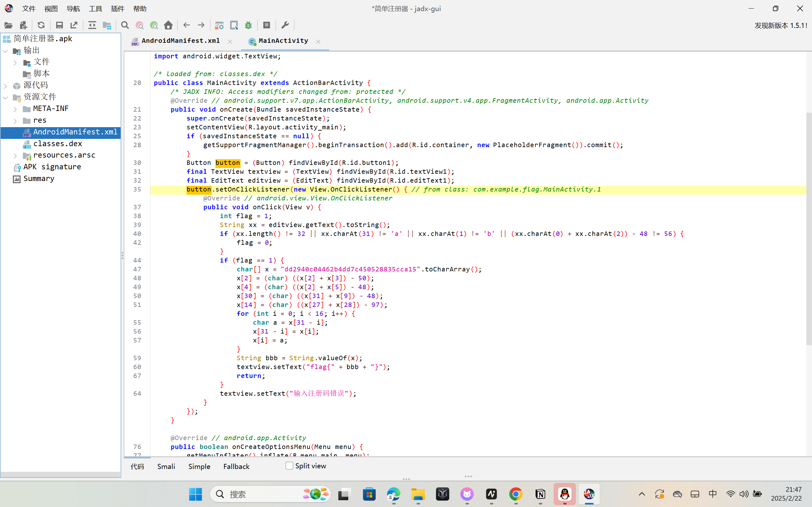812x507 pixels.
Task: Click the green debugger bug icon
Action: coord(248,25)
